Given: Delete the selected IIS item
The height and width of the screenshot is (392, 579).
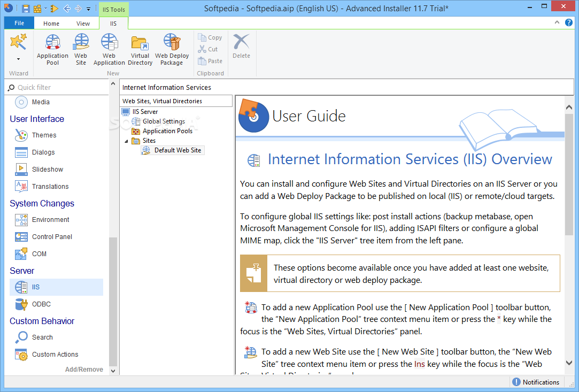Looking at the screenshot, I should coord(241,46).
